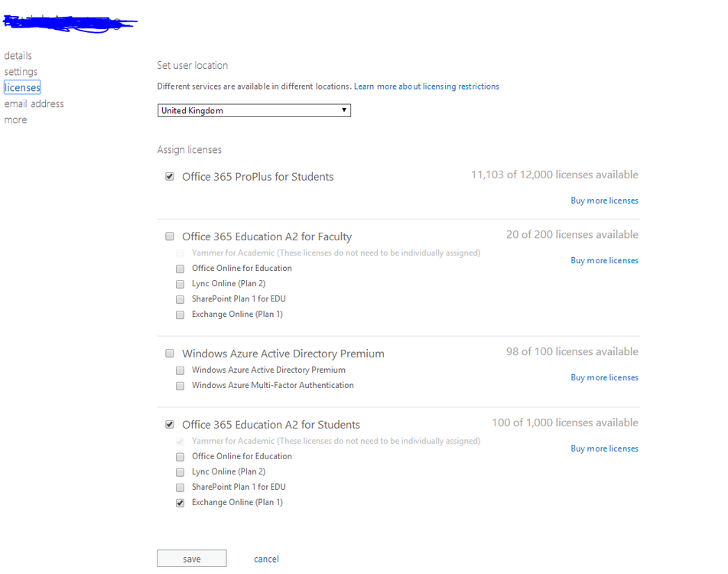Click the '98 of 100 licenses available' text
Screen dimensions: 728x574
coord(572,352)
